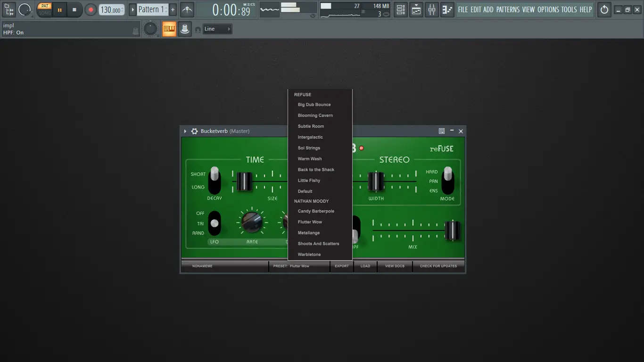
Task: Pick the Sol Strings preset
Action: click(320, 148)
